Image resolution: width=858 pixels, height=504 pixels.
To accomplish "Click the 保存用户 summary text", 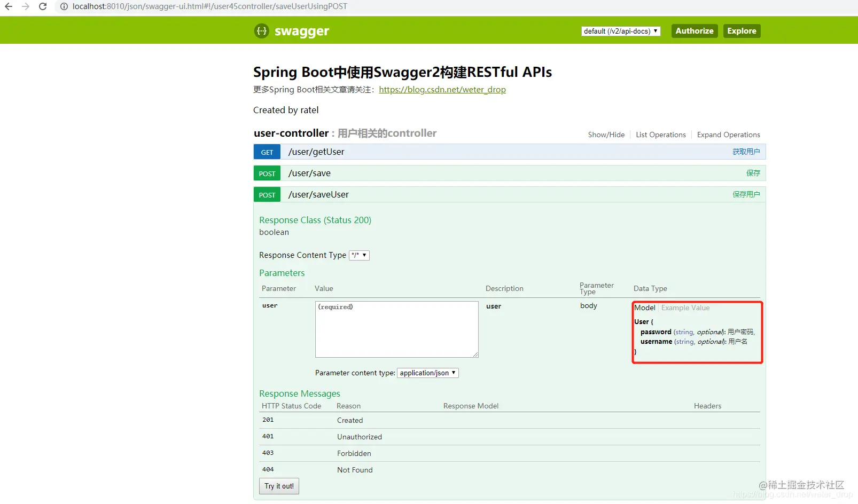I will (x=746, y=194).
